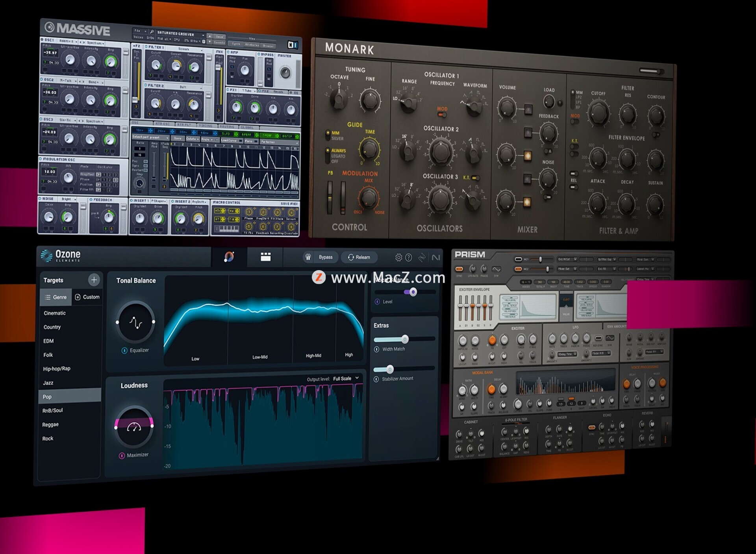Click the Massive logo circle icon
This screenshot has width=756, height=554.
[x=49, y=27]
